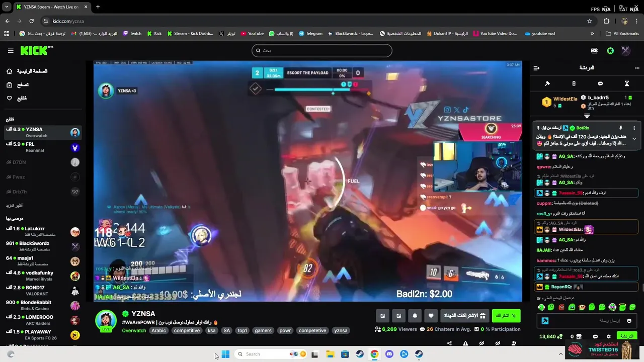Open Following متابع heart item in sidebar
644x362 pixels.
(x=17, y=98)
